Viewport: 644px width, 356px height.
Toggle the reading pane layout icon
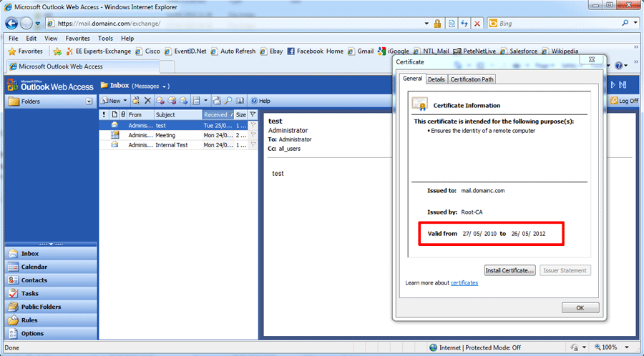196,101
